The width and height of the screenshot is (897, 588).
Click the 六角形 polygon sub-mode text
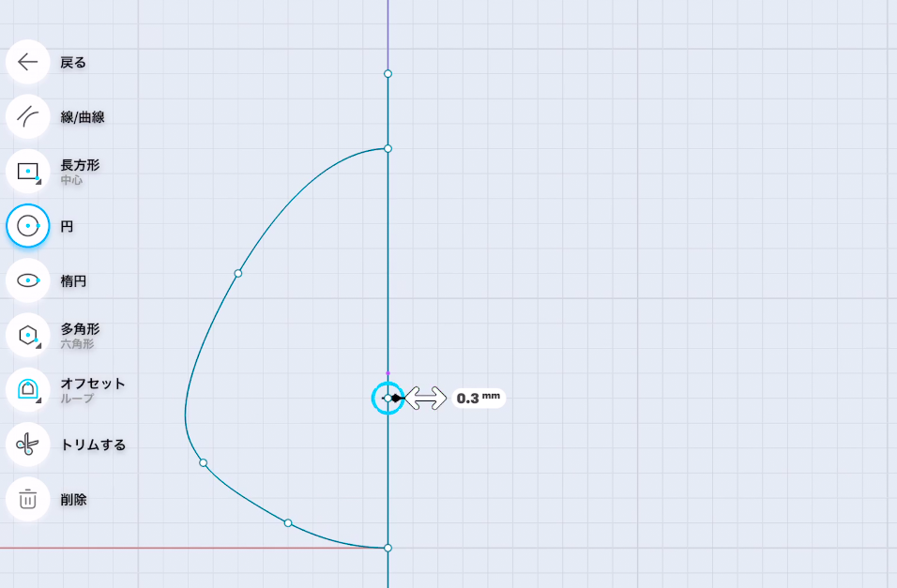point(77,344)
